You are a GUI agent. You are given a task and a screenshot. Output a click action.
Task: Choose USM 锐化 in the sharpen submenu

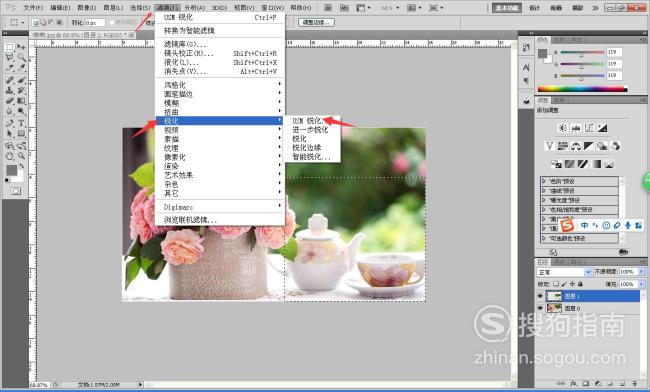point(311,121)
